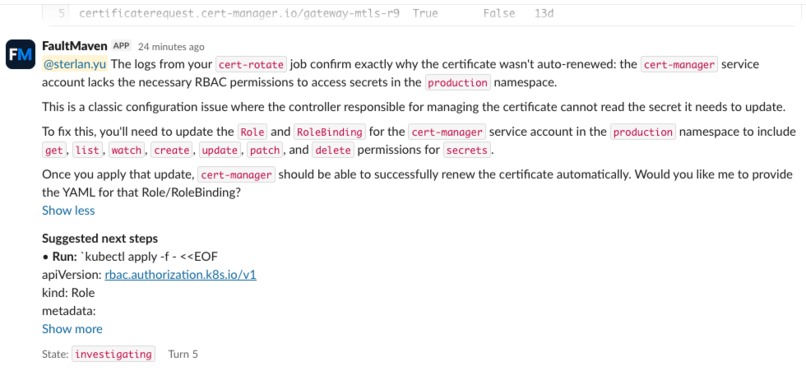Click the list permission code tag
Viewport: 806px width, 371px height.
coord(86,151)
